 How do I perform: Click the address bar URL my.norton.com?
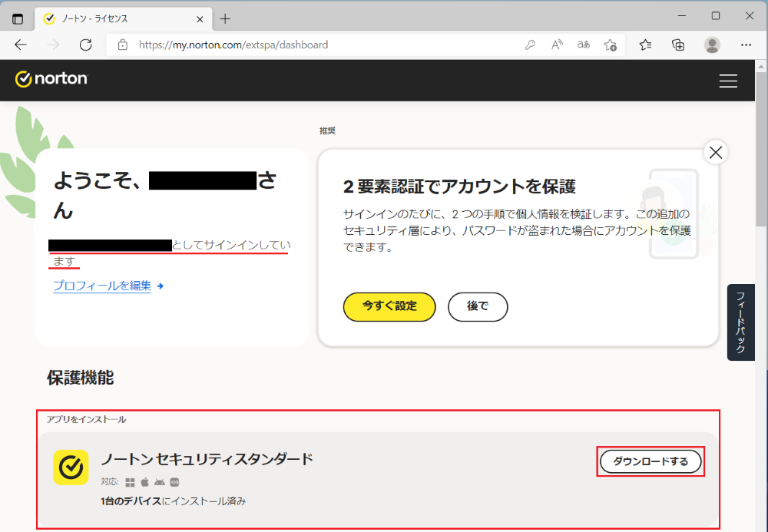tap(233, 45)
